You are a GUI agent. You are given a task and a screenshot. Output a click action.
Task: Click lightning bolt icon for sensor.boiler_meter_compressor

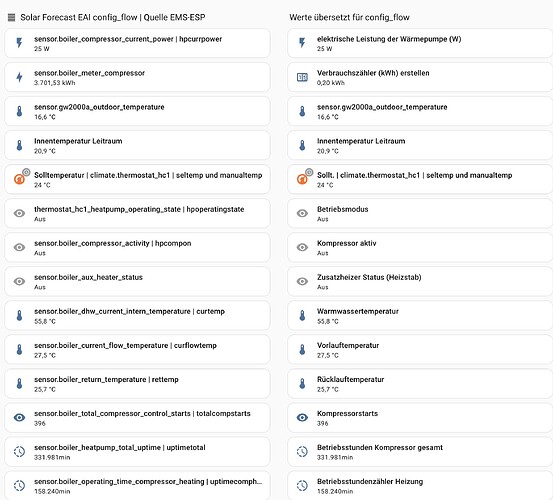coord(19,77)
